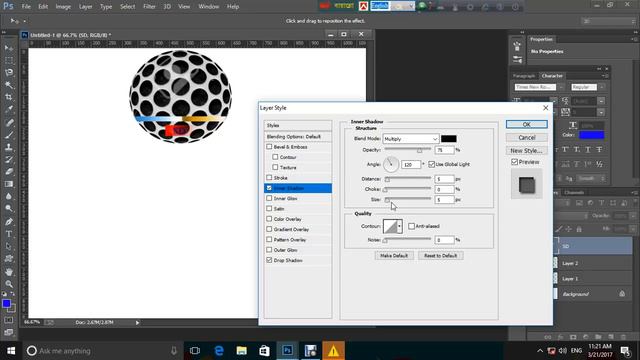Select the Dodge tool

9,209
